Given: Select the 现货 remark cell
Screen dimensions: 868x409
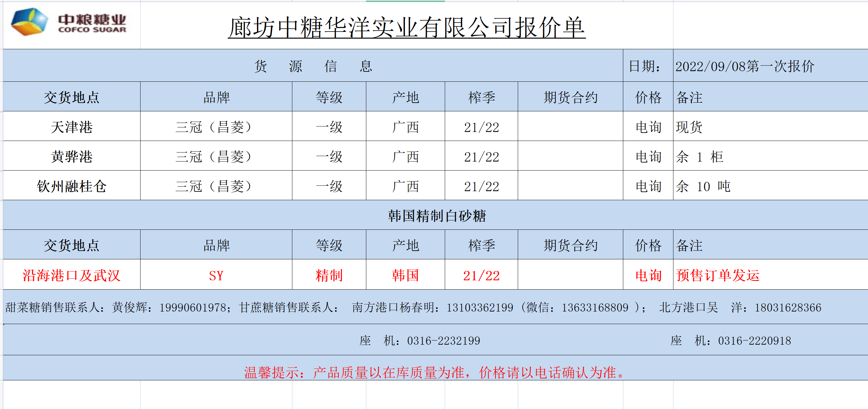Looking at the screenshot, I should [x=689, y=127].
